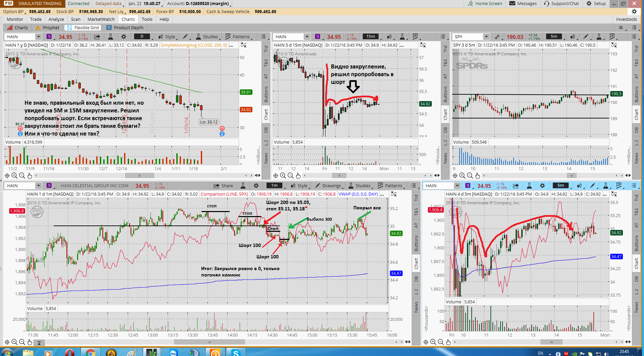Image resolution: width=644 pixels, height=356 pixels.
Task: Zoom out on HAIN daily chart
Action: (x=22, y=175)
